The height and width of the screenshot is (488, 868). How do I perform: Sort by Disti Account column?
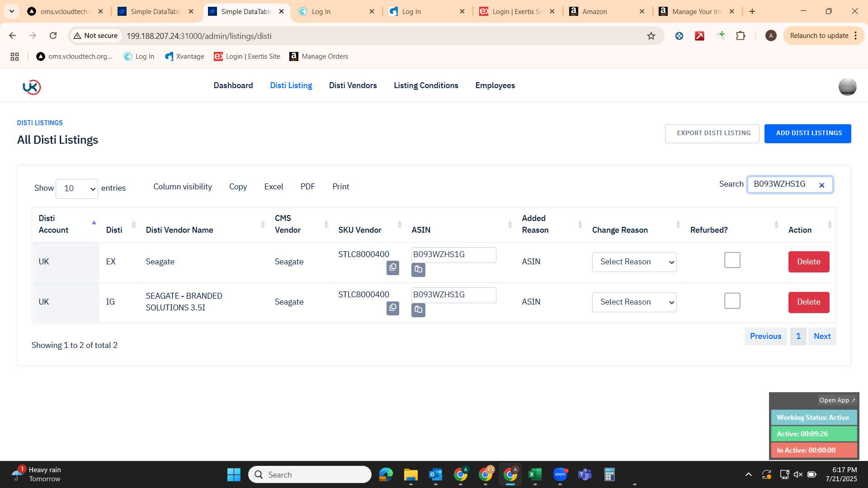66,224
